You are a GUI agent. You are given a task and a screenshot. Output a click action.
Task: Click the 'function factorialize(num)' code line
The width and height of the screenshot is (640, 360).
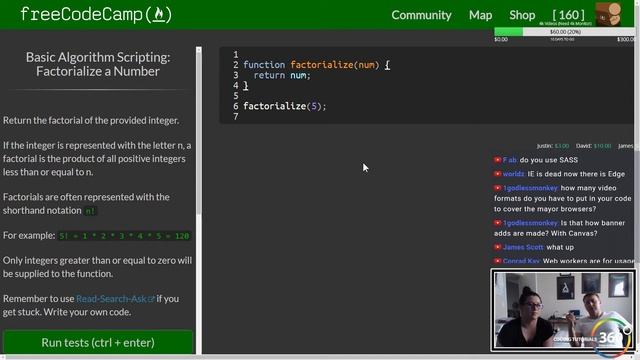click(316, 65)
